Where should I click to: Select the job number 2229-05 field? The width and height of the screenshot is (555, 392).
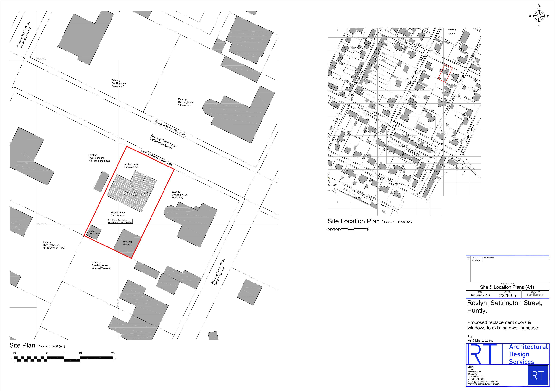[507, 295]
